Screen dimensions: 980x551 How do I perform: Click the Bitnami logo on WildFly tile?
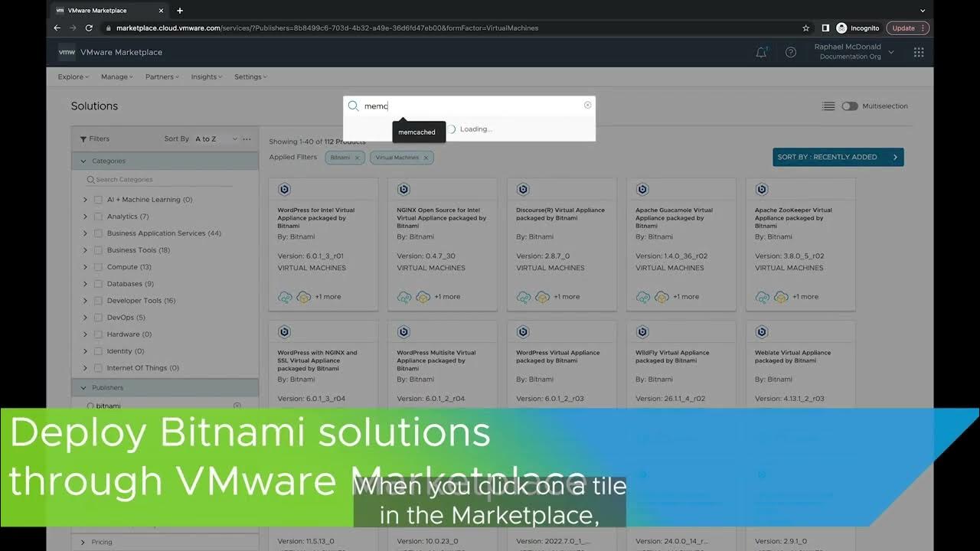[x=642, y=332]
